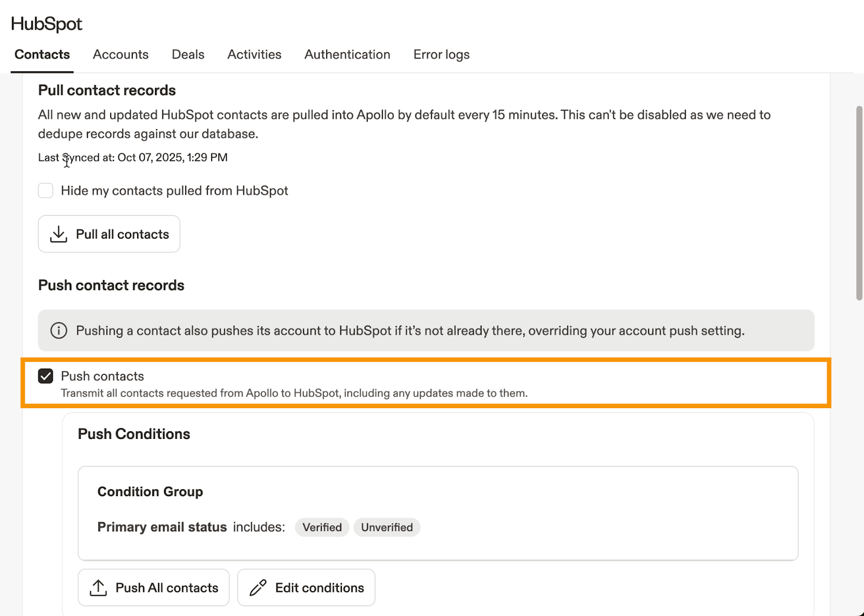Click the Verified email status tag

point(322,527)
